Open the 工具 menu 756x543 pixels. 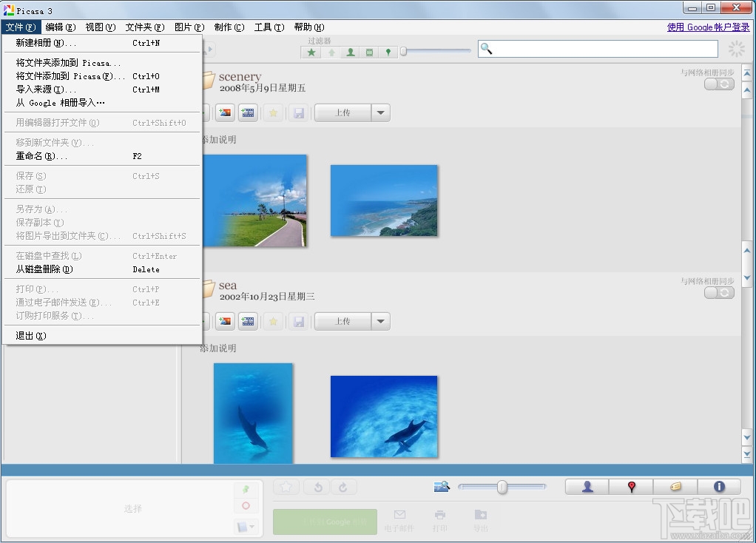(x=268, y=27)
